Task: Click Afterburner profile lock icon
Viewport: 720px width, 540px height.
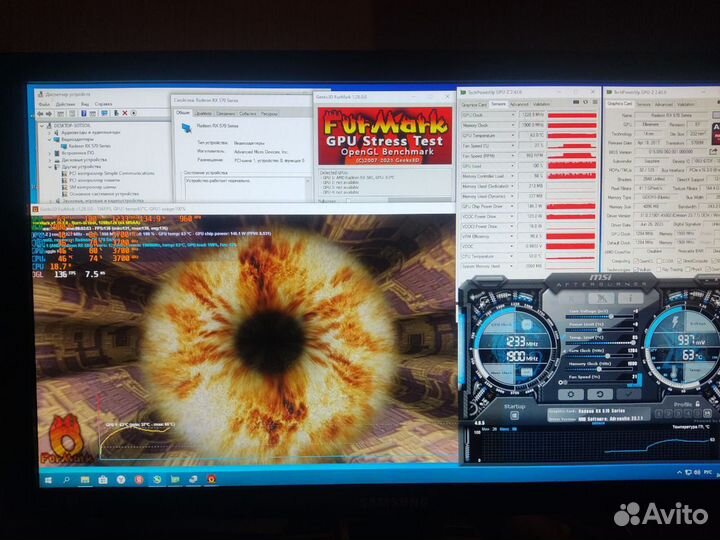Action: (697, 404)
